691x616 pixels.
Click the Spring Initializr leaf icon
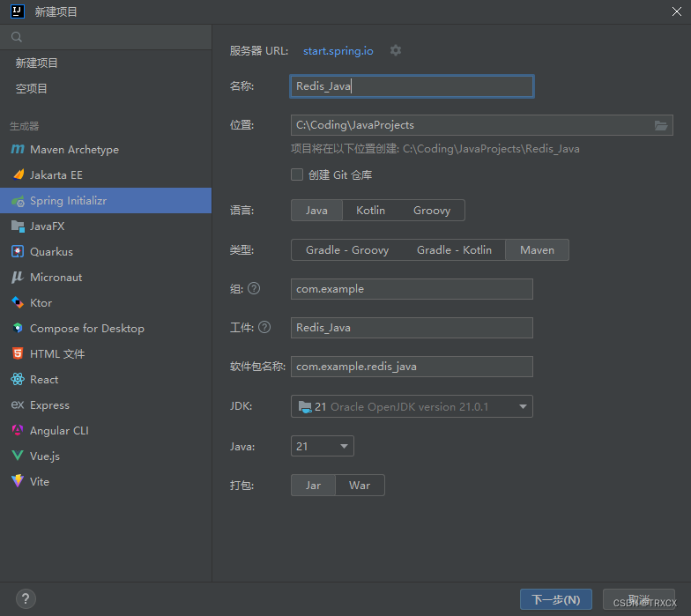(x=18, y=201)
